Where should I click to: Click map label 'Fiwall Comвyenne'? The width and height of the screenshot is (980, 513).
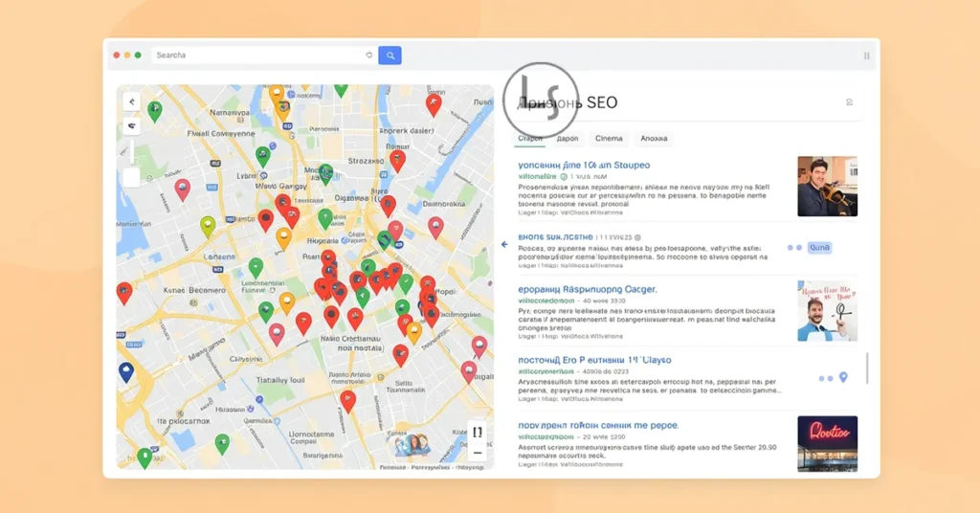(221, 133)
